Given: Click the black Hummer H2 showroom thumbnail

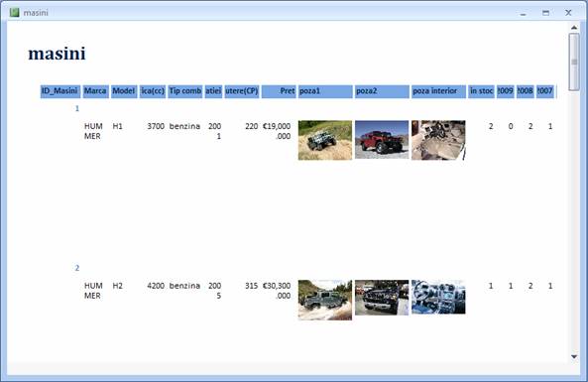Looking at the screenshot, I should click(x=382, y=298).
